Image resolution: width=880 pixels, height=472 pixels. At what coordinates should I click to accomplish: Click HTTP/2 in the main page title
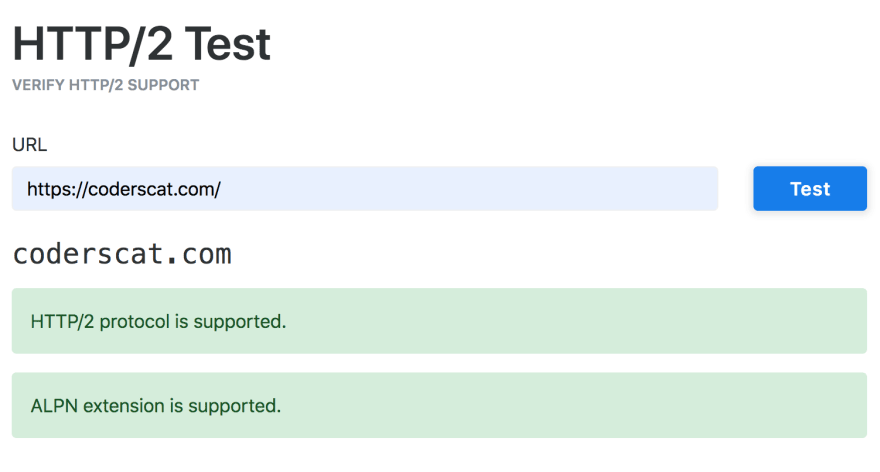(x=93, y=44)
